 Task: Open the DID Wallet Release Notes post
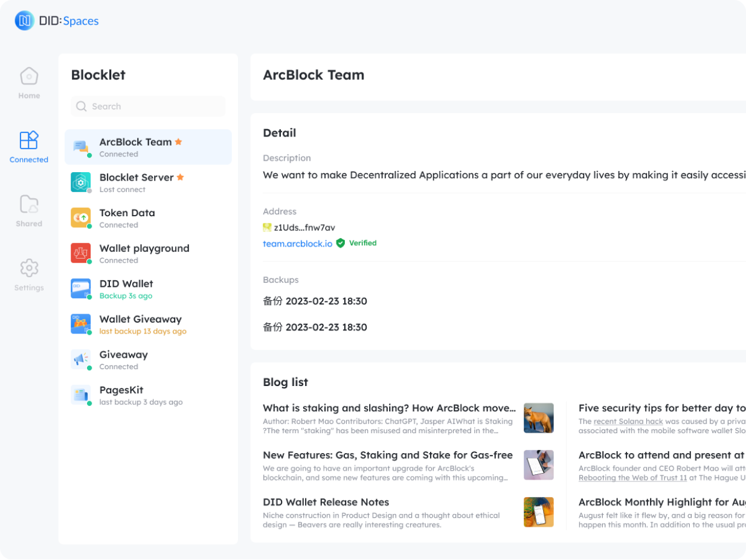pyautogui.click(x=326, y=502)
